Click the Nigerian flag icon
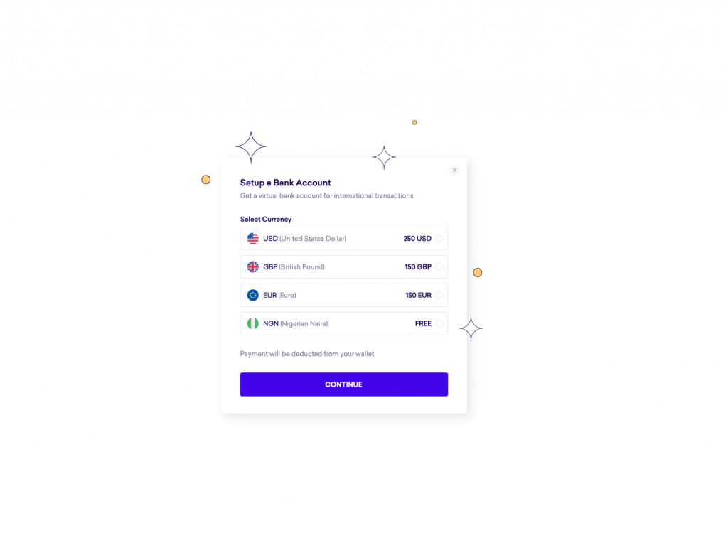The image size is (728, 560). [x=252, y=323]
